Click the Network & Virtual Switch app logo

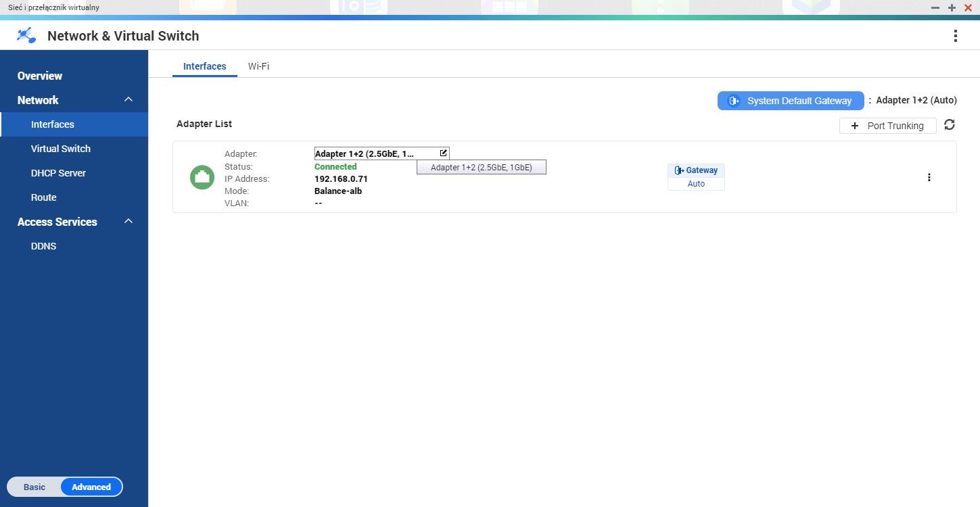(x=26, y=36)
